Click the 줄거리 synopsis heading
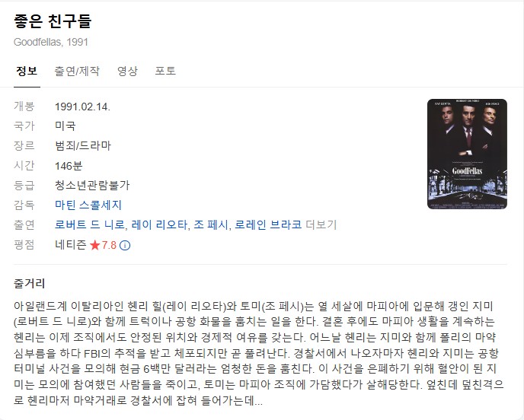 (x=30, y=284)
